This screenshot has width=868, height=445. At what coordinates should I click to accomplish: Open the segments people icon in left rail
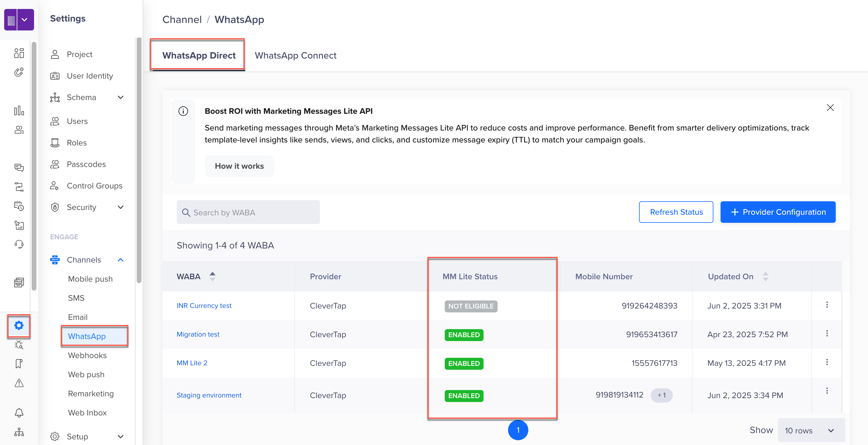pos(19,130)
